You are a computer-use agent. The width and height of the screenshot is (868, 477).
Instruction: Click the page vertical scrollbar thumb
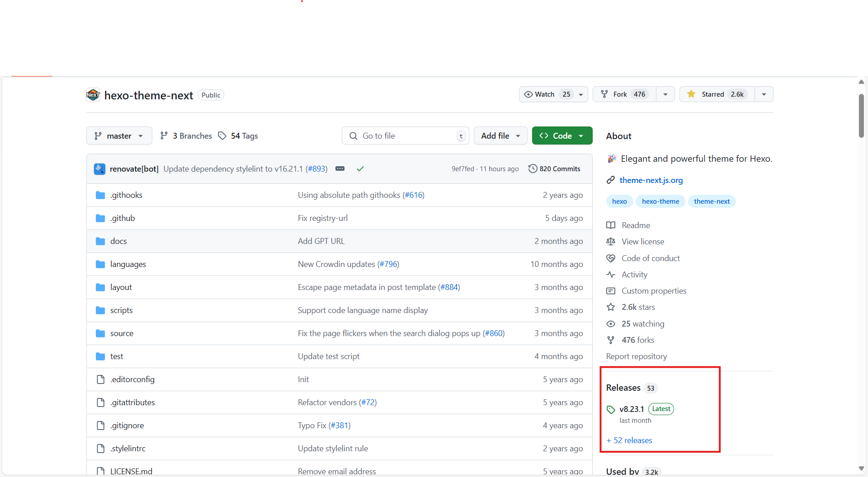pyautogui.click(x=861, y=116)
